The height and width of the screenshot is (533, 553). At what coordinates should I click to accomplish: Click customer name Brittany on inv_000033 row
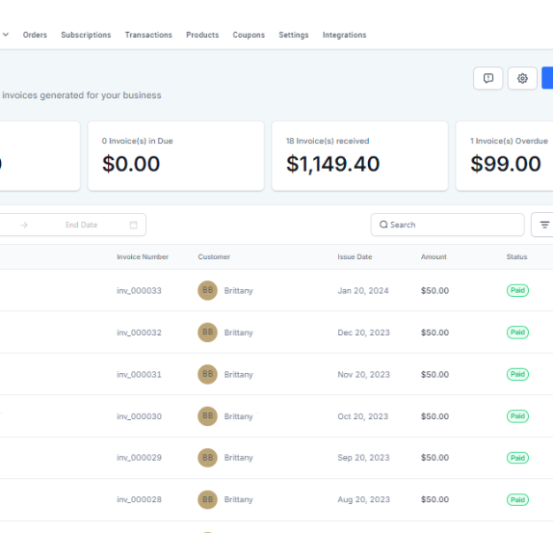[238, 291]
